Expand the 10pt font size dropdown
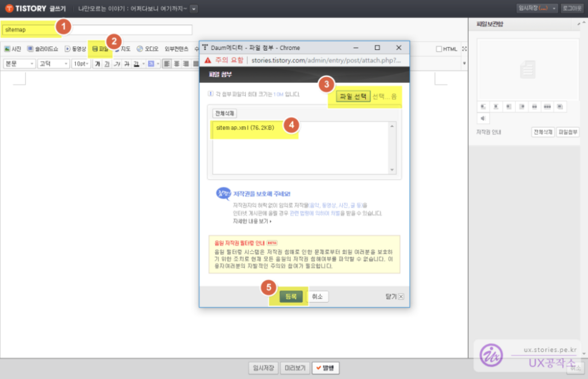Viewport: 588px width, 379px height. tap(81, 64)
